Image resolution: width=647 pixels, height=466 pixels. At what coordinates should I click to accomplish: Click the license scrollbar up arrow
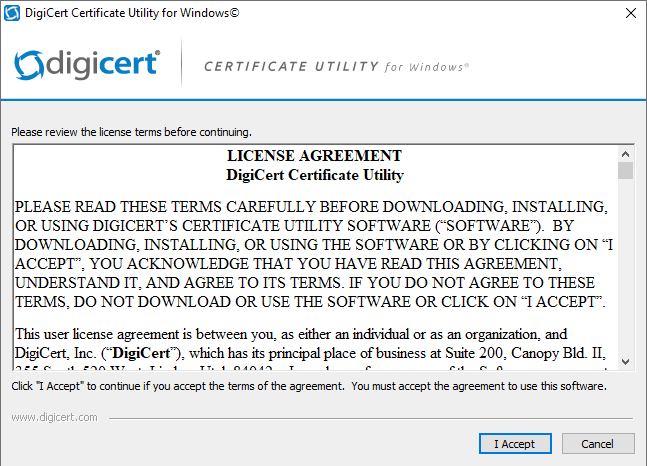[626, 154]
